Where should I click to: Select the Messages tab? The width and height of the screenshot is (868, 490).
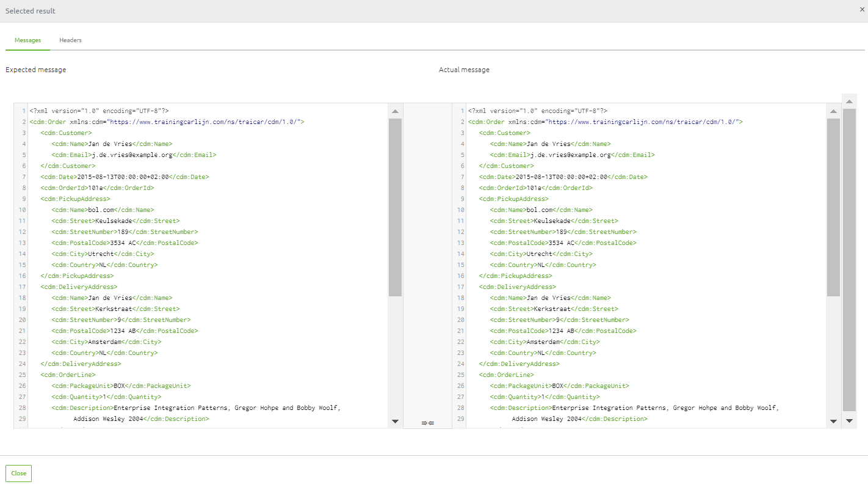(27, 40)
